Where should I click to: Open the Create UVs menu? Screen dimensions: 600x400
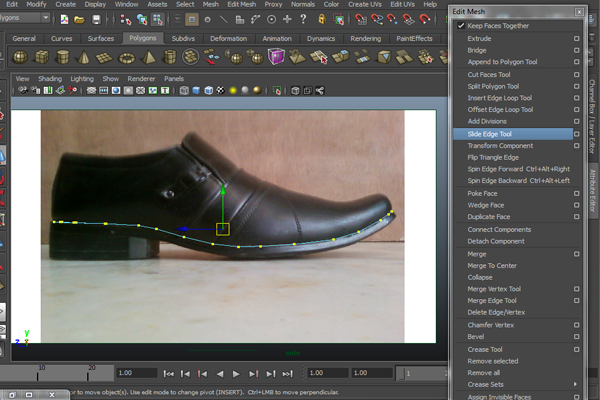(365, 4)
